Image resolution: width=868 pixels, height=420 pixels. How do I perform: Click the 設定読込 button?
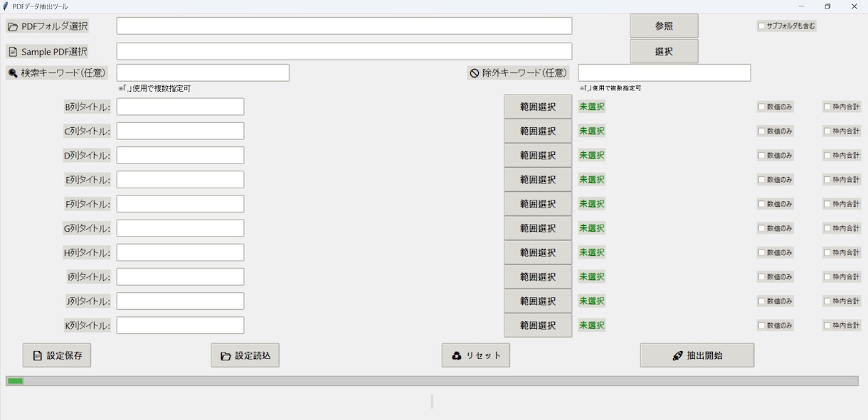coord(245,355)
